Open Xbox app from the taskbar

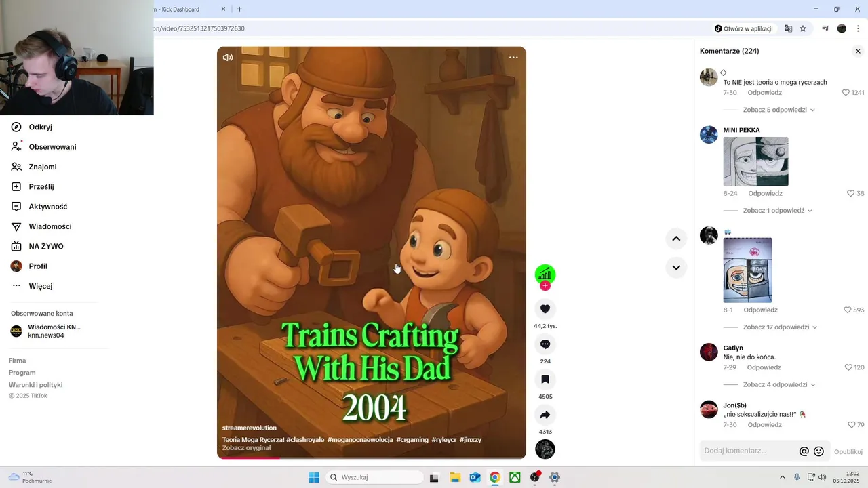515,477
